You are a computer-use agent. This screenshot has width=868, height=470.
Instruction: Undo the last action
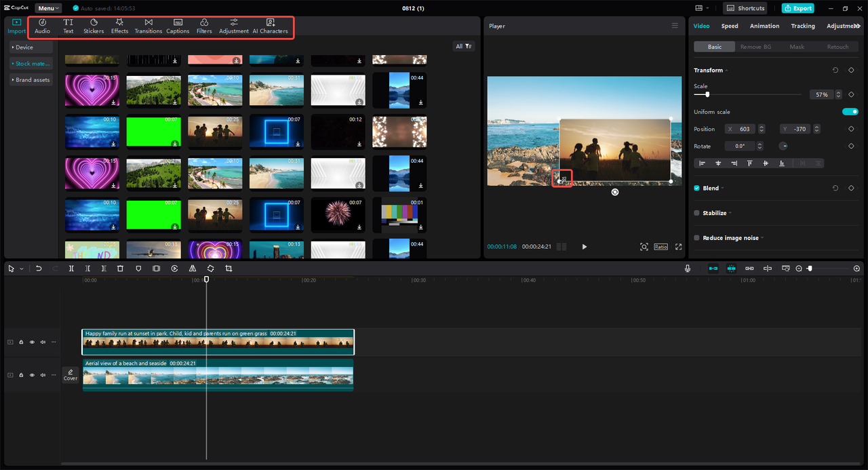[x=39, y=269]
